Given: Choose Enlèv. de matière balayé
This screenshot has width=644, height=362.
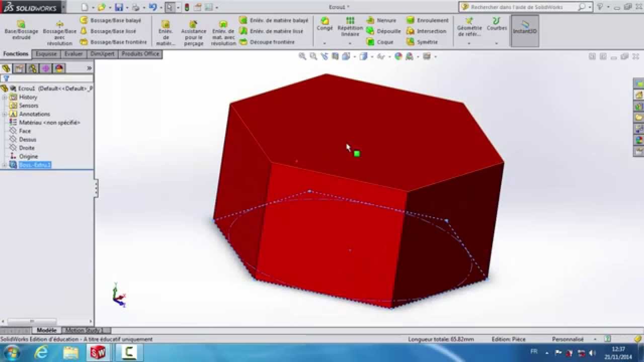Looking at the screenshot, I should click(274, 21).
